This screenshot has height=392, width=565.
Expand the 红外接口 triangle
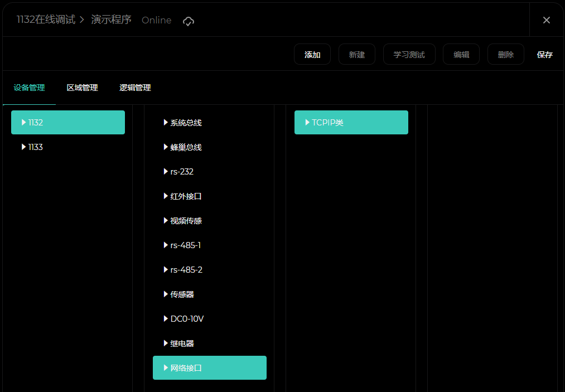coord(166,196)
